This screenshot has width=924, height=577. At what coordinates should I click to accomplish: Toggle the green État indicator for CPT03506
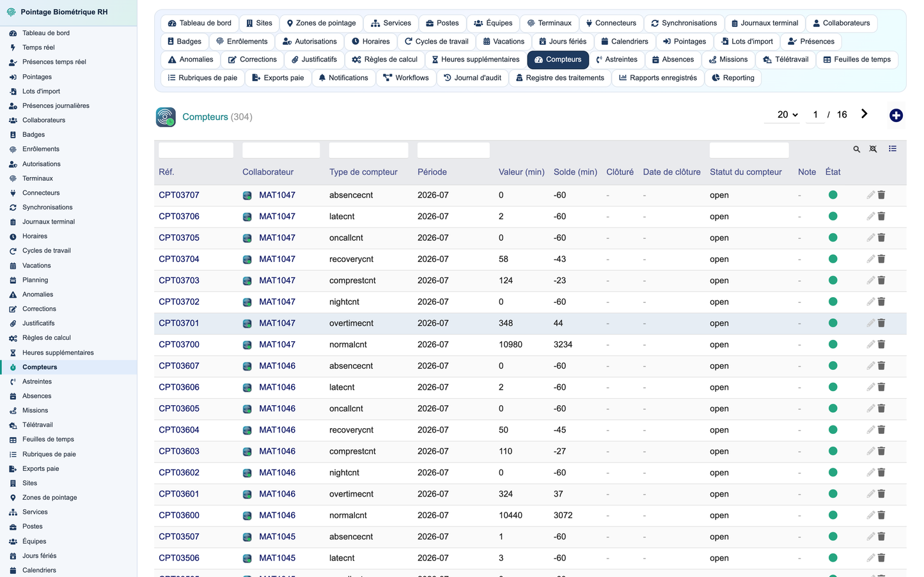pos(833,558)
